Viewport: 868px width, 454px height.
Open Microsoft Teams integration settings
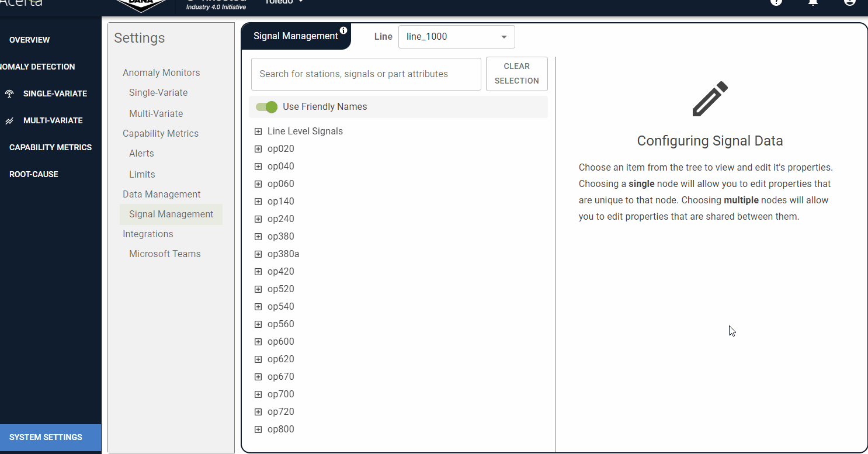(x=165, y=254)
